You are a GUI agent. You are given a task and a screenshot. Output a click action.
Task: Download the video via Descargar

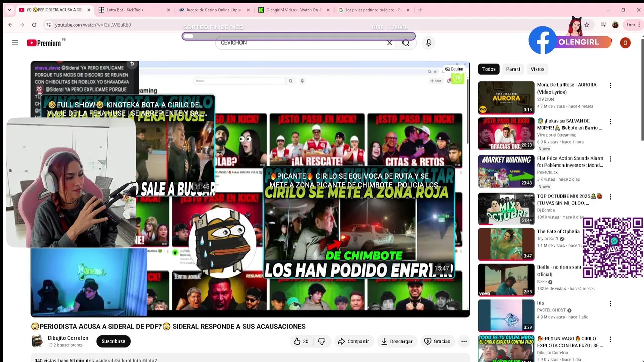point(396,341)
